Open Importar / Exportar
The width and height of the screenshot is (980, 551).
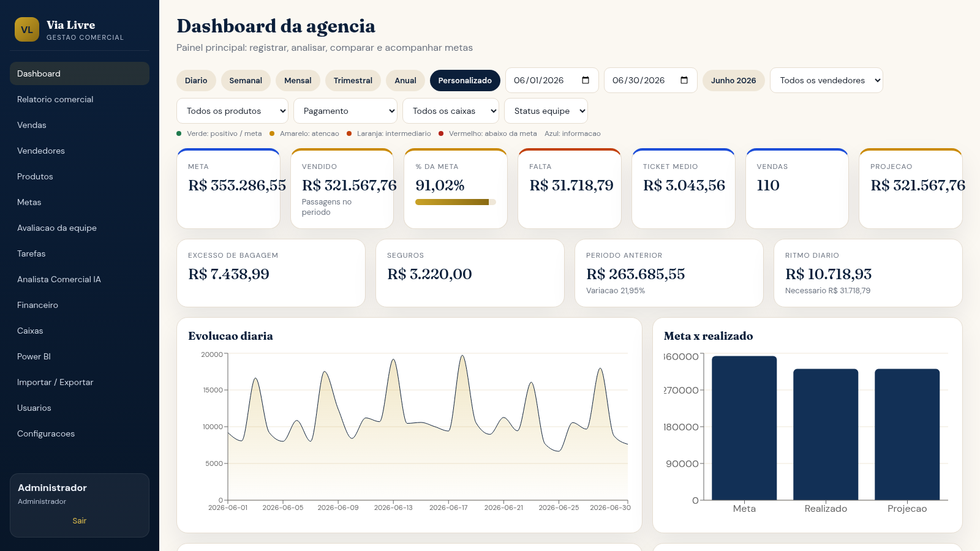coord(80,382)
